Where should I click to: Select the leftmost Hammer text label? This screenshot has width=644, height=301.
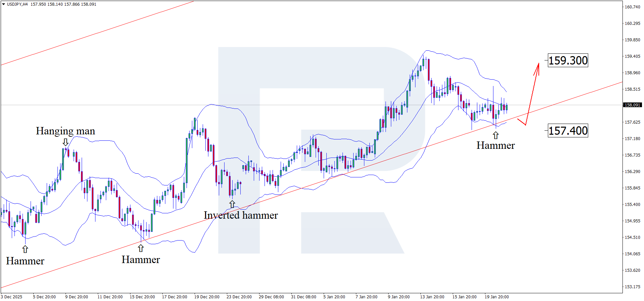tap(25, 261)
